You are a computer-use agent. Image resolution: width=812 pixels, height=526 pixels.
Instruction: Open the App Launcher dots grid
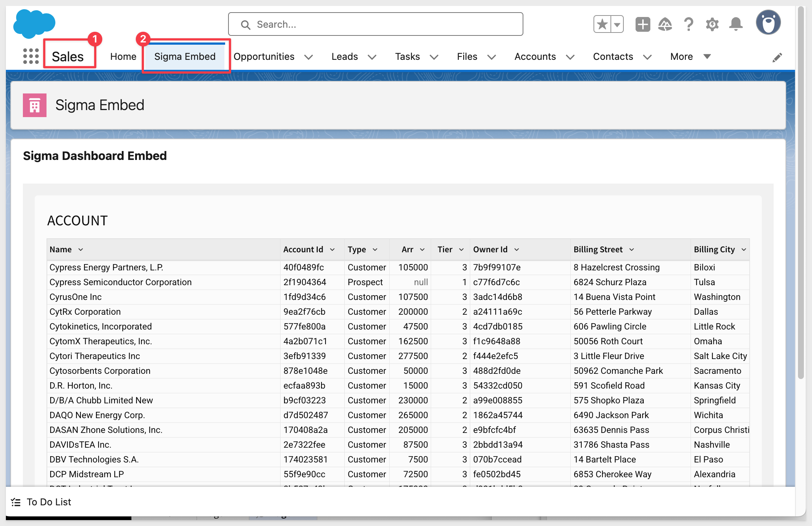tap(31, 56)
